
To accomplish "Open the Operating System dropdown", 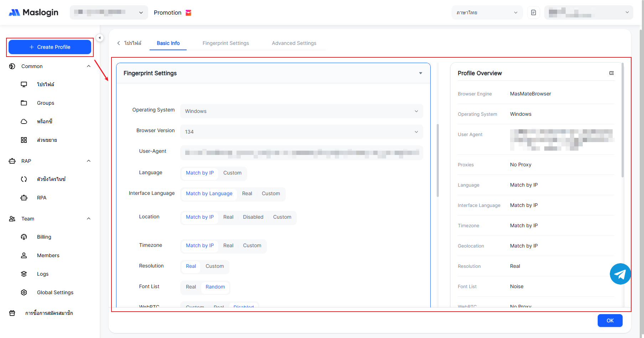I will click(301, 111).
